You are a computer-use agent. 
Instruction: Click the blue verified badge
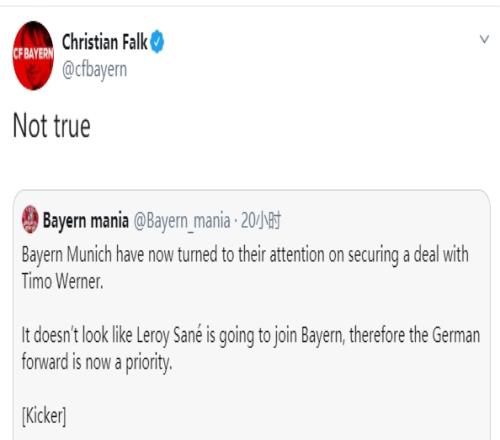(157, 42)
